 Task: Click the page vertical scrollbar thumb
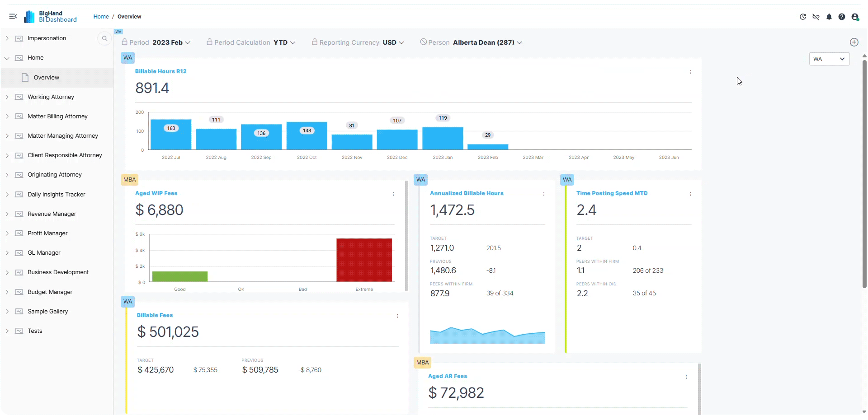[x=864, y=174]
